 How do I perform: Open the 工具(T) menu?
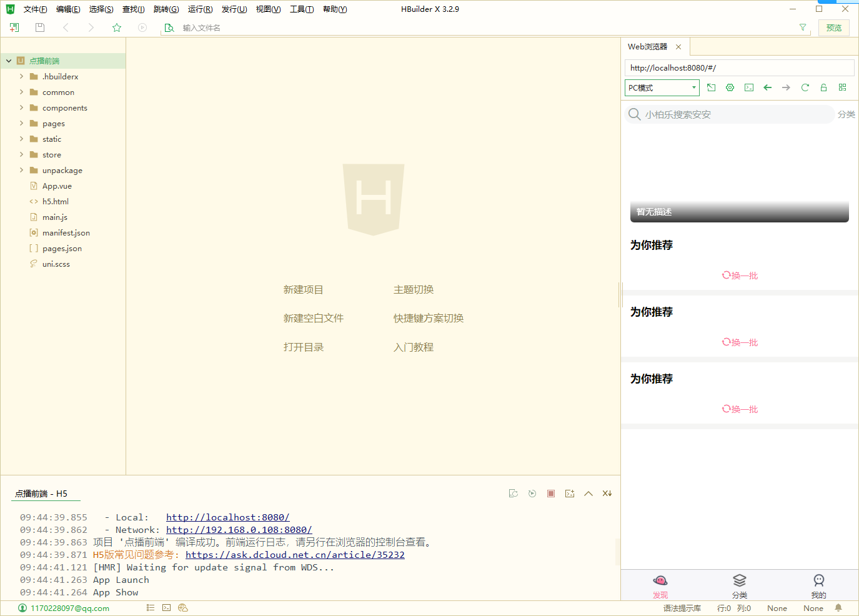[x=302, y=9]
